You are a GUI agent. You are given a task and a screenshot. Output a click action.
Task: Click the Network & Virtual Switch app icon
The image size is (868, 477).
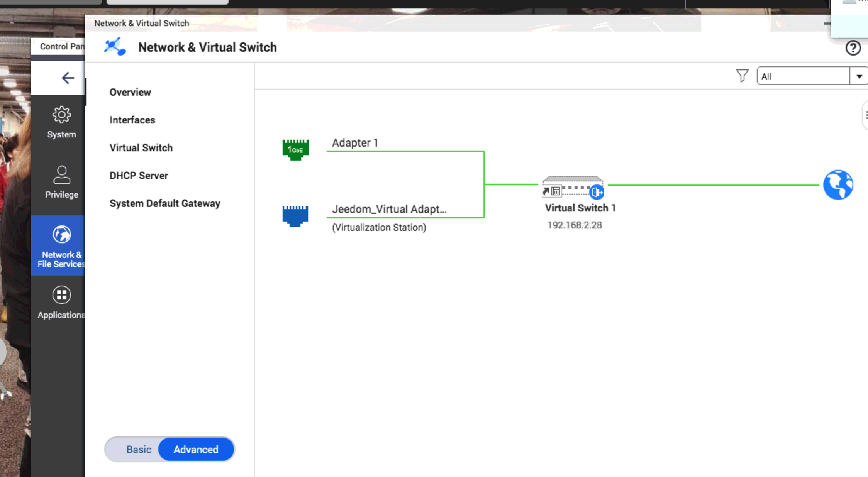115,47
